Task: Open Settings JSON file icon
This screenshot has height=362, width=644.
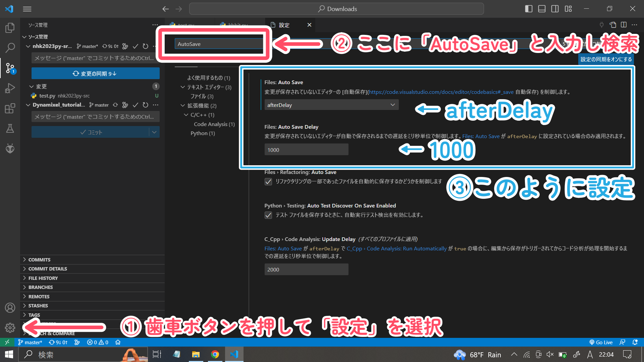Action: click(613, 25)
